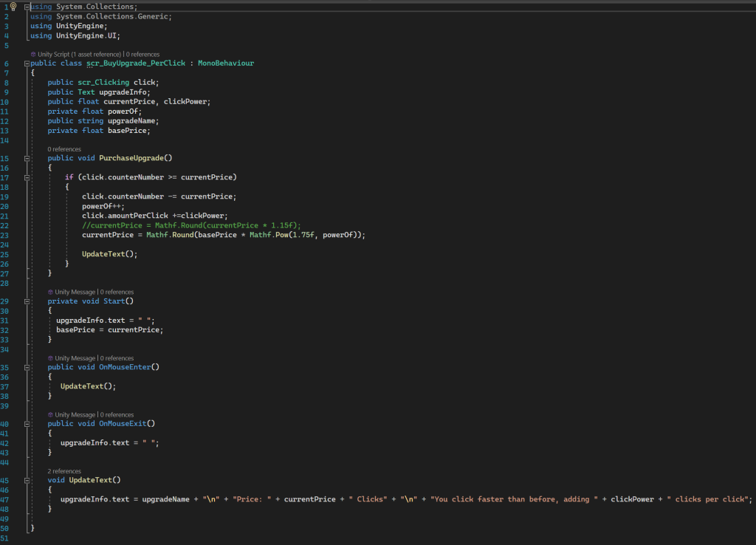756x545 pixels.
Task: Click the Unity Message icon above Start()
Action: pyautogui.click(x=50, y=292)
